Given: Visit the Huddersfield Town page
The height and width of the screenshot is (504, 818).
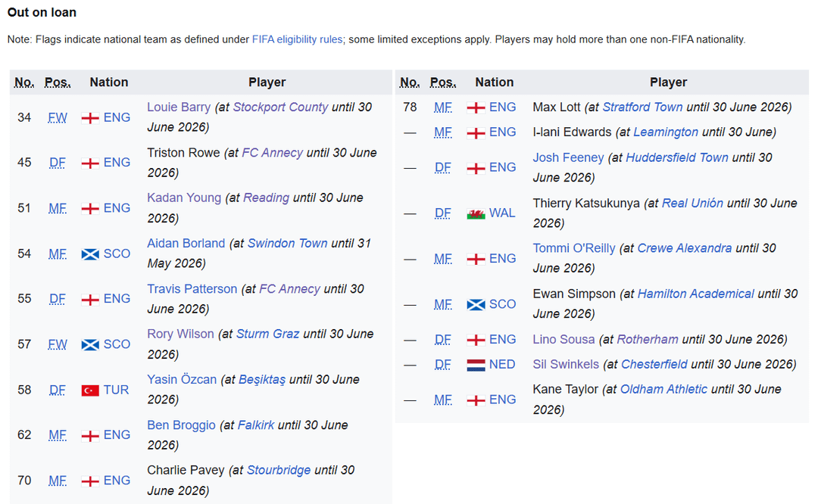Looking at the screenshot, I should [677, 157].
